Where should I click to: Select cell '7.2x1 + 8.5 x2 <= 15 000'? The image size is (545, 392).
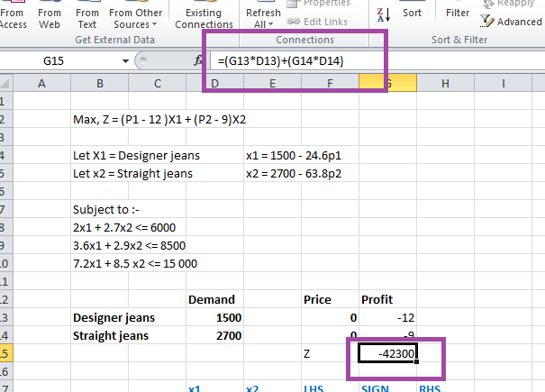[x=135, y=264]
